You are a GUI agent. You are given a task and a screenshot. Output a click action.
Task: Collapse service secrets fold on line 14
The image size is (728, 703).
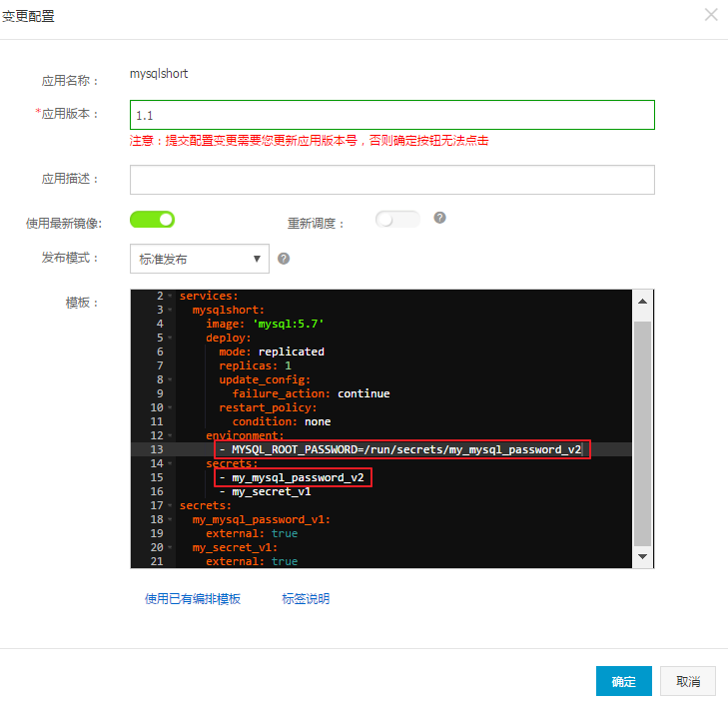(x=170, y=463)
